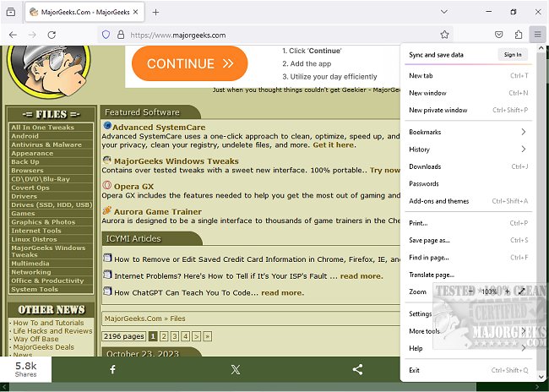Open the Antivirus & Malware category
The height and width of the screenshot is (392, 549).
[46, 144]
